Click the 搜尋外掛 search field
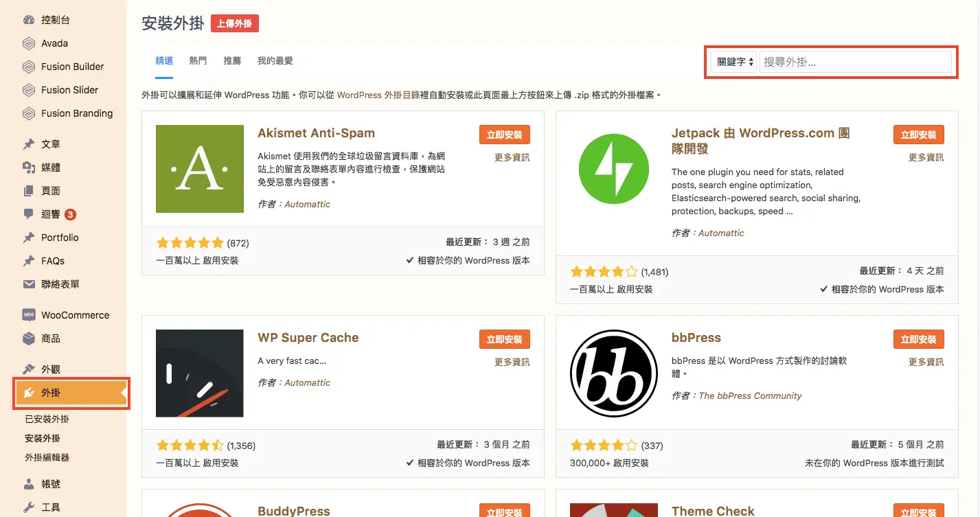 [856, 62]
